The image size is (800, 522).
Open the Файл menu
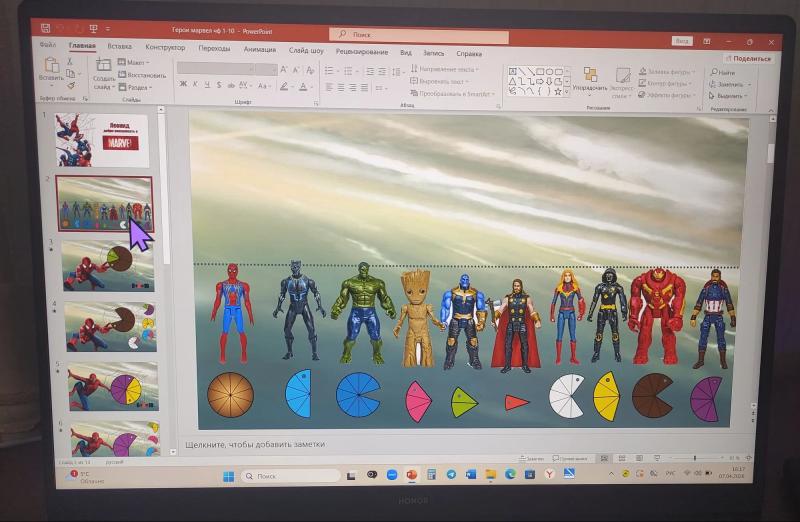coord(48,45)
